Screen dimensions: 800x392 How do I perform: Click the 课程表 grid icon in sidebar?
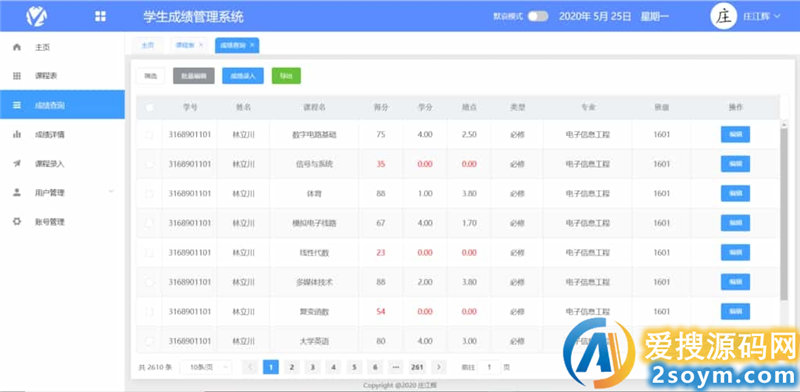(x=17, y=76)
